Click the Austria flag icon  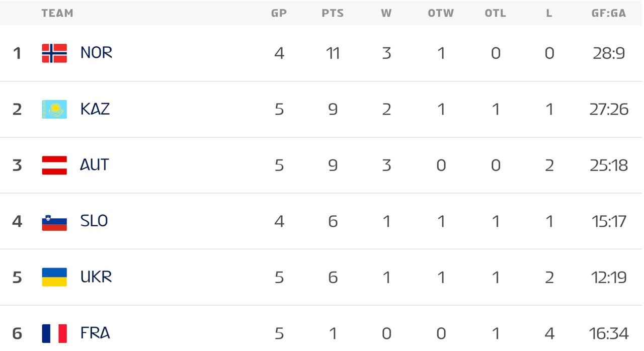[54, 165]
